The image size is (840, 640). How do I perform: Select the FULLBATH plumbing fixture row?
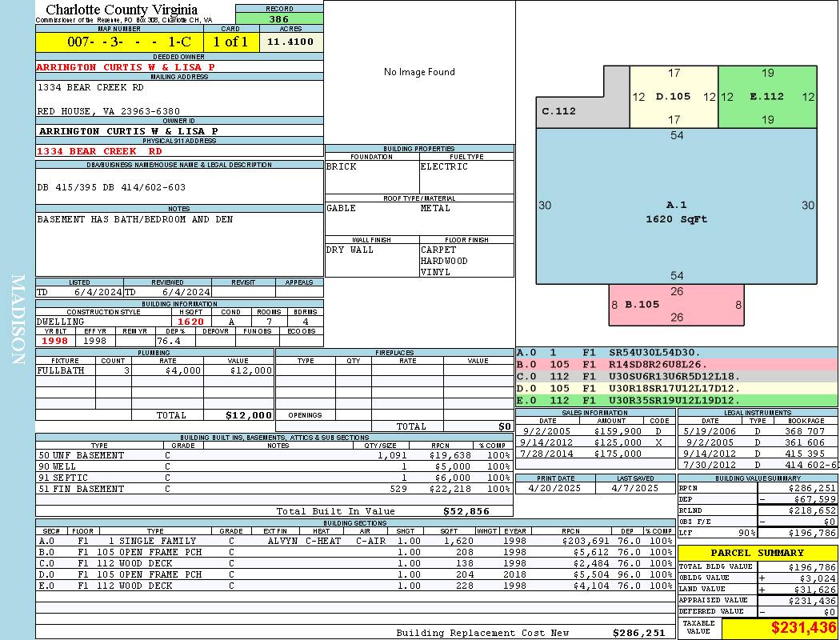click(155, 370)
